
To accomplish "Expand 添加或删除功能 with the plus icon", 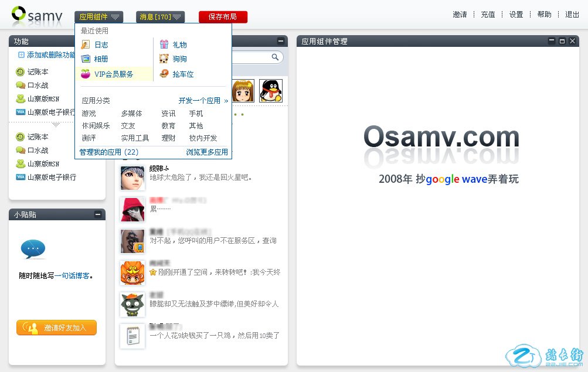I will 22,55.
